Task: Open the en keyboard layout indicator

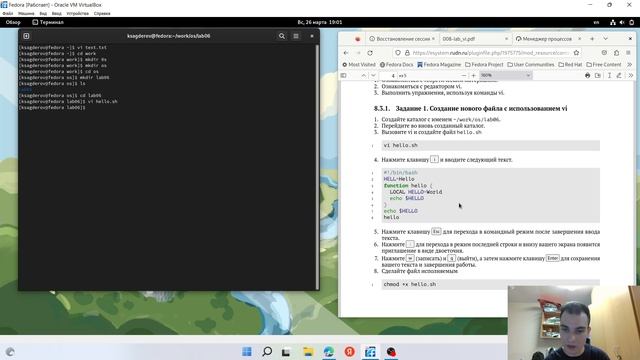Action: coord(596,22)
